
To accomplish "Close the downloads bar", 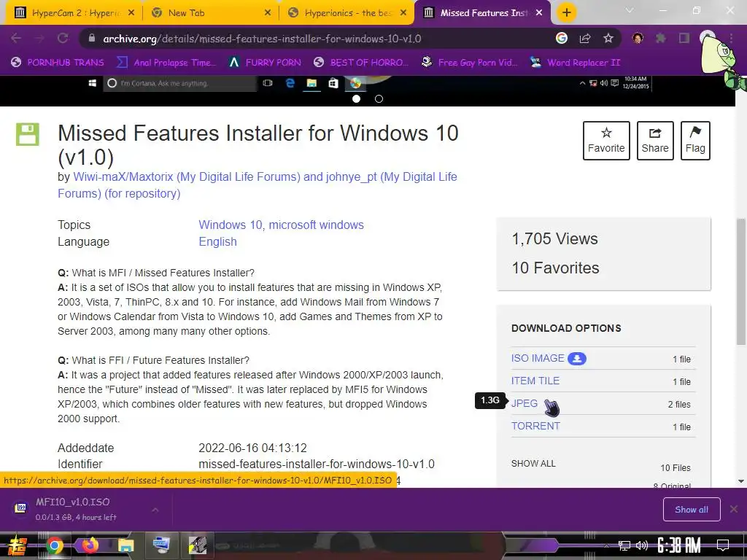I will coord(734,510).
